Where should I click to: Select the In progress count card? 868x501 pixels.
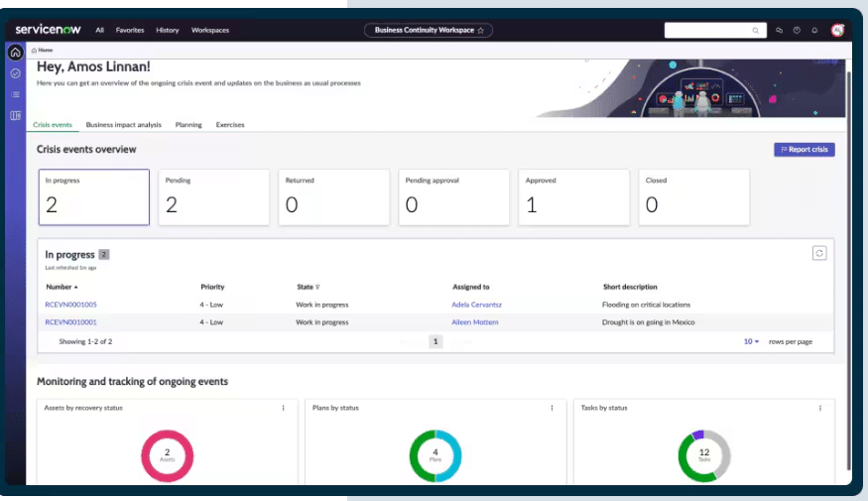[x=94, y=197]
